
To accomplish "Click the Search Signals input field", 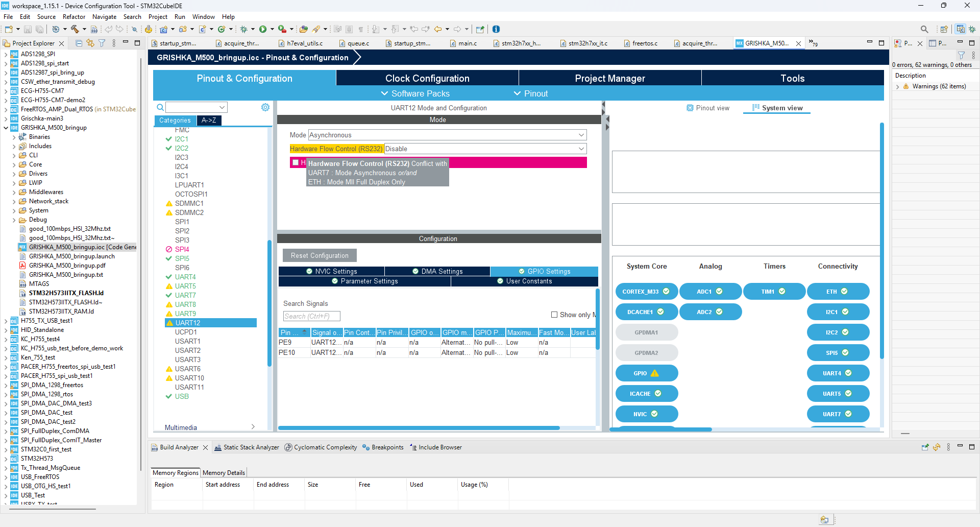I will point(311,316).
